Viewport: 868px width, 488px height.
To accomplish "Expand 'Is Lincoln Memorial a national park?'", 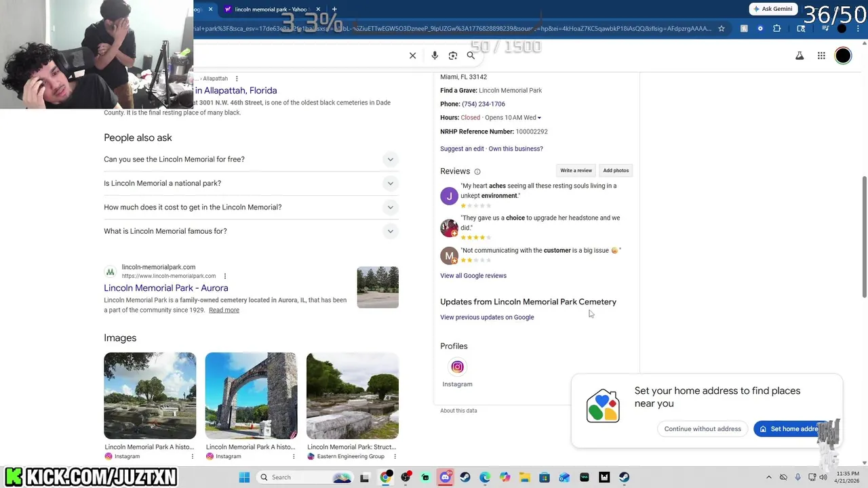I will pyautogui.click(x=251, y=183).
